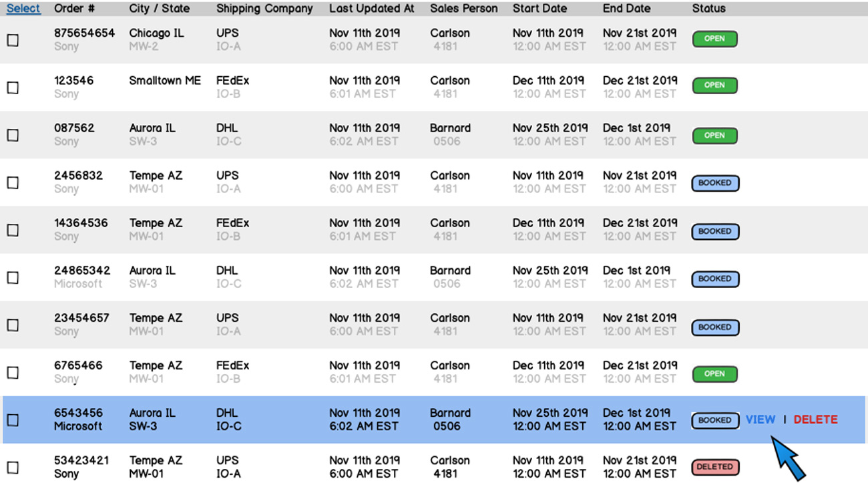Click the Status column header

pos(708,9)
